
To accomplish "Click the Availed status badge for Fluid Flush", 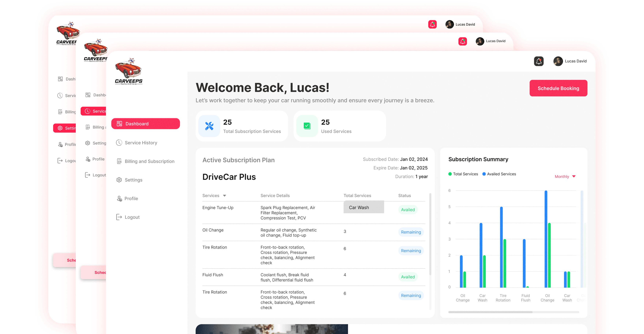I will [x=408, y=277].
